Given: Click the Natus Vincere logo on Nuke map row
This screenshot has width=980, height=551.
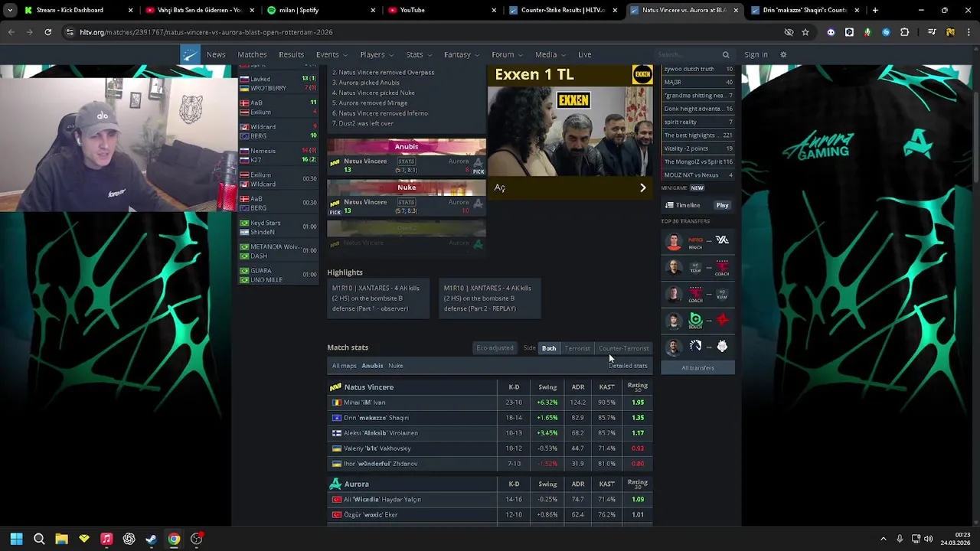Looking at the screenshot, I should (335, 203).
